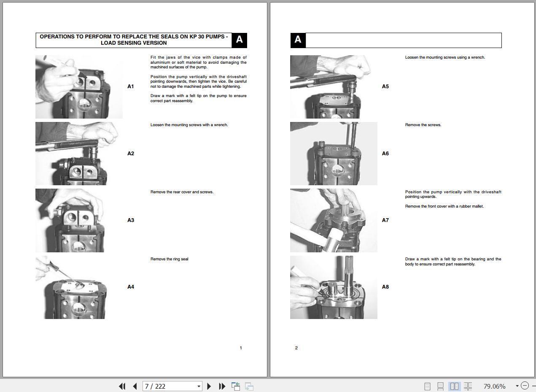Click 'Draw a mark with a felt tip on the bearing' text
This screenshot has height=392, width=536.
pos(453,262)
